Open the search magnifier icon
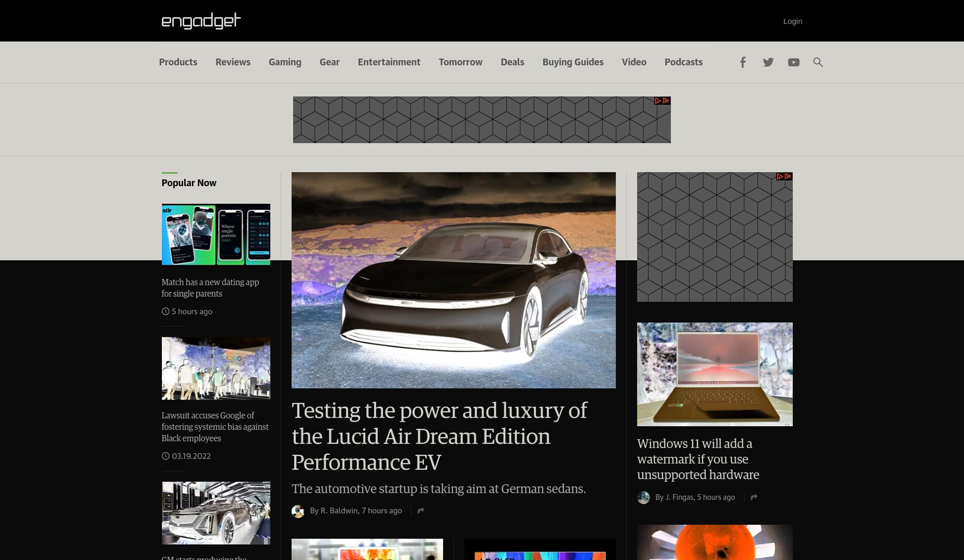This screenshot has width=964, height=560. [818, 62]
